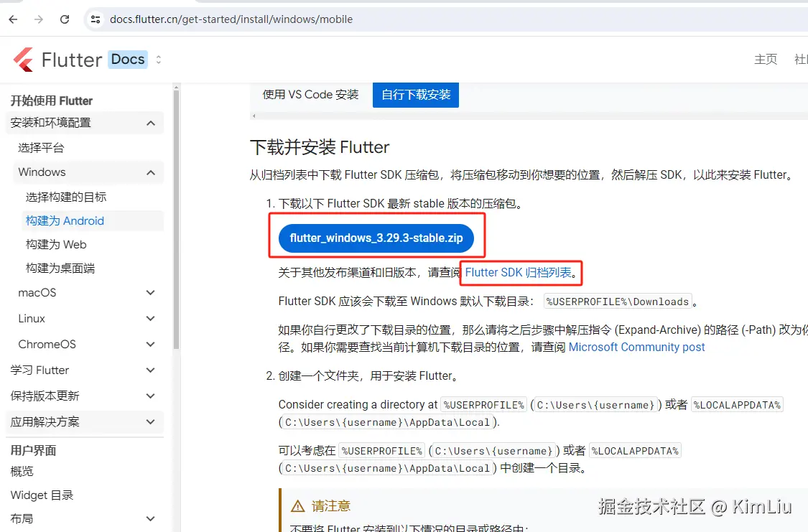Viewport: 808px width, 532px height.
Task: Open site info icon in address bar
Action: point(96,19)
